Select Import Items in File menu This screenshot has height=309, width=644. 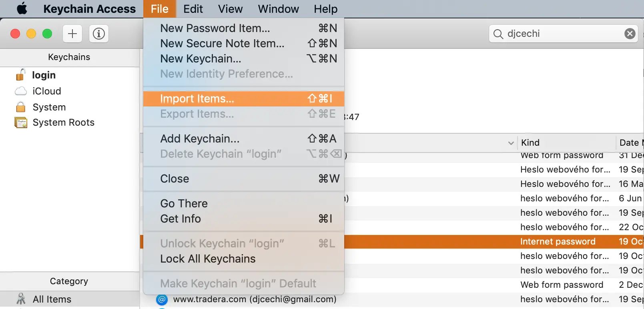tap(244, 98)
